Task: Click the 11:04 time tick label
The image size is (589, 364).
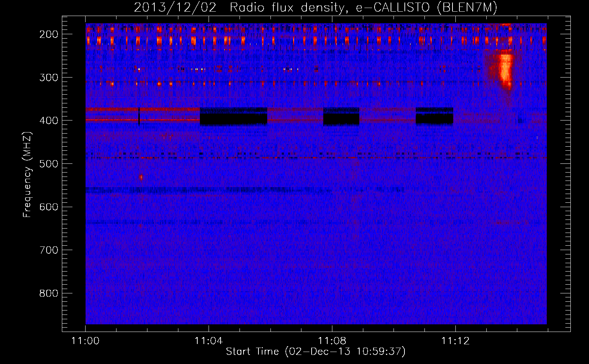Action: (x=209, y=341)
